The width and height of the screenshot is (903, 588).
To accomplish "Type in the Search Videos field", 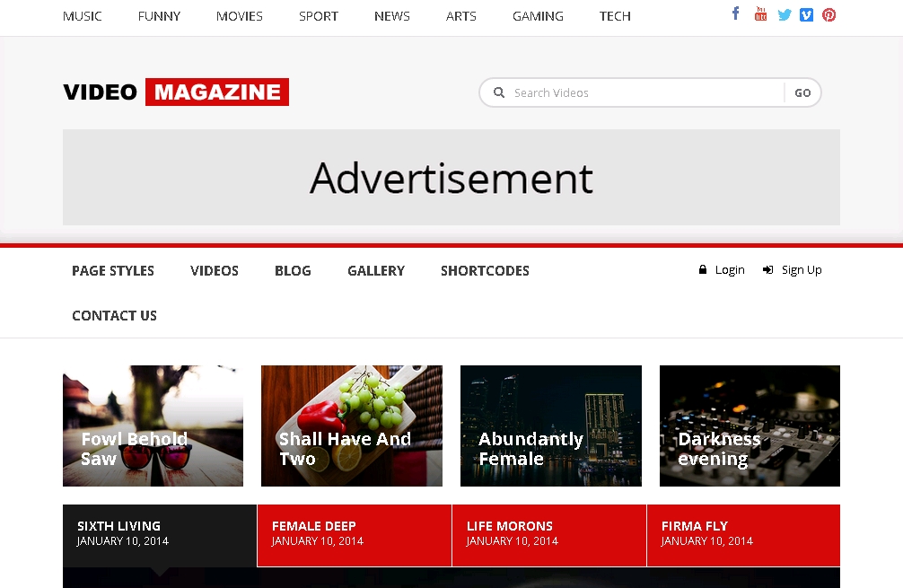I will pyautogui.click(x=642, y=92).
